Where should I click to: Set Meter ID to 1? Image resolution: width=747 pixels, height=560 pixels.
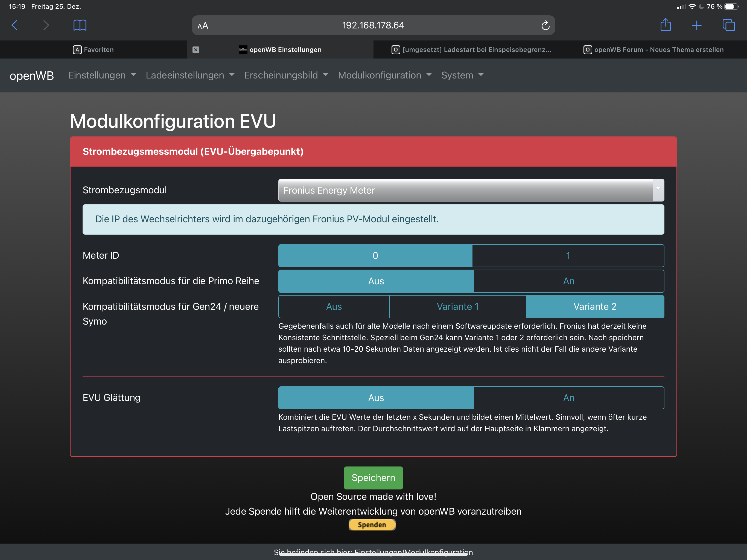[568, 256]
